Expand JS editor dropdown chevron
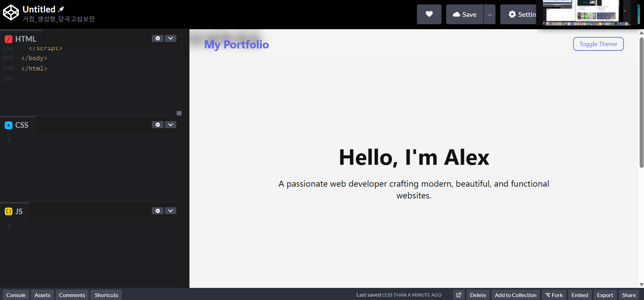This screenshot has width=644, height=300. click(171, 211)
